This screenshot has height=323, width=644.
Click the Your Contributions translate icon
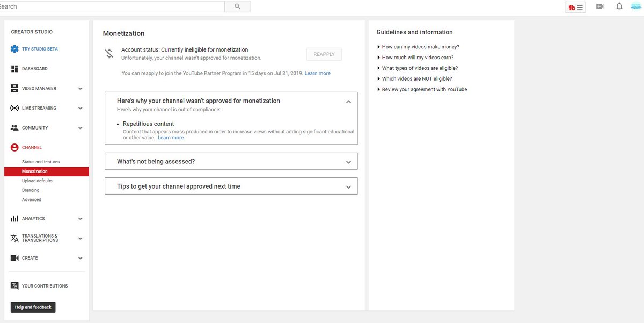(14, 286)
